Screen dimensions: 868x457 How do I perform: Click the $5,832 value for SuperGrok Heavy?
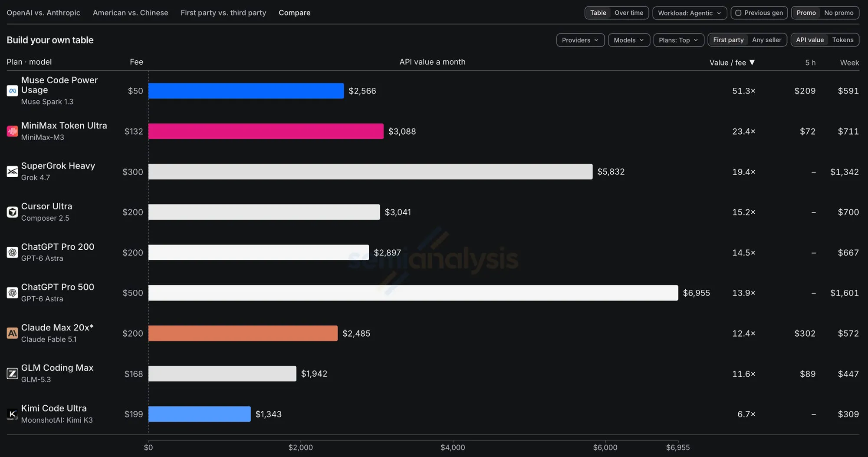(x=611, y=172)
